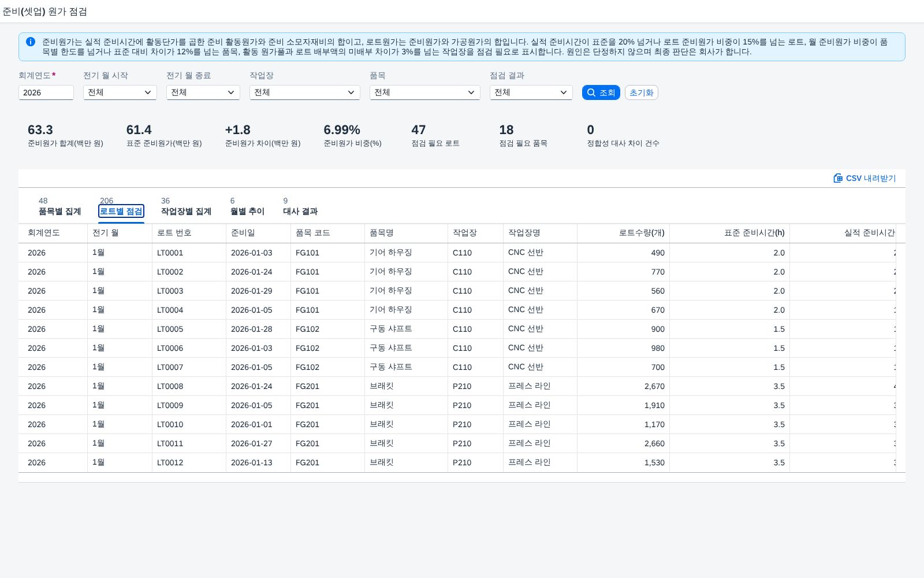
Task: Click the 로트 번호 column header
Action: point(189,233)
